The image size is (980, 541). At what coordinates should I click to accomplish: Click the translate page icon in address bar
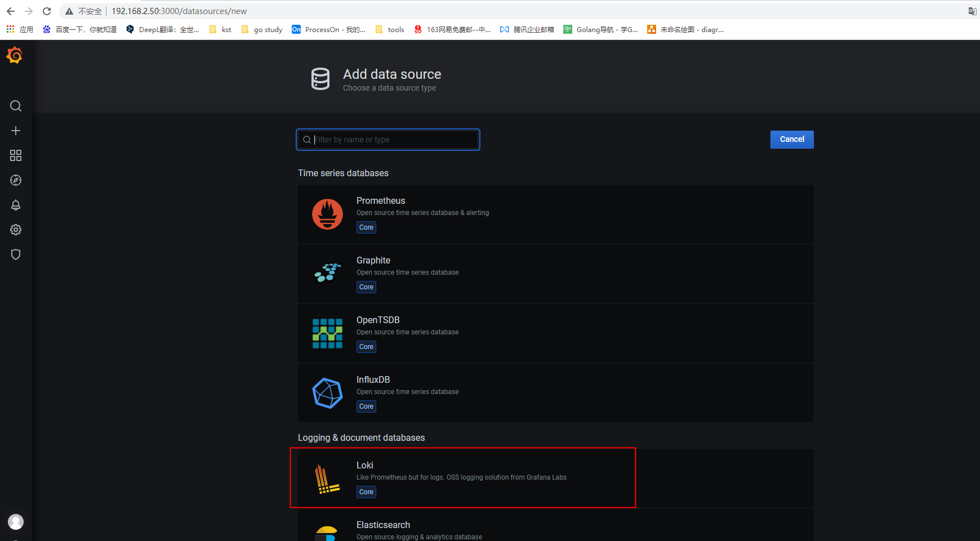click(x=972, y=11)
